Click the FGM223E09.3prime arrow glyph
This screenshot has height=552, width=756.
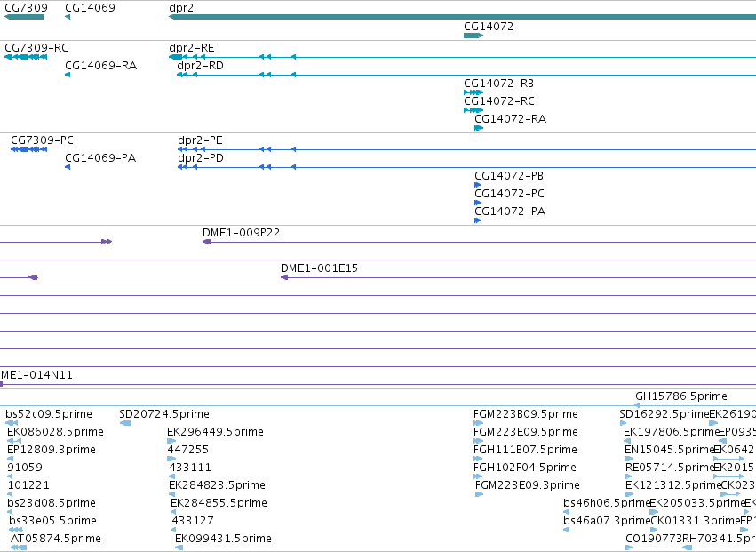point(479,494)
